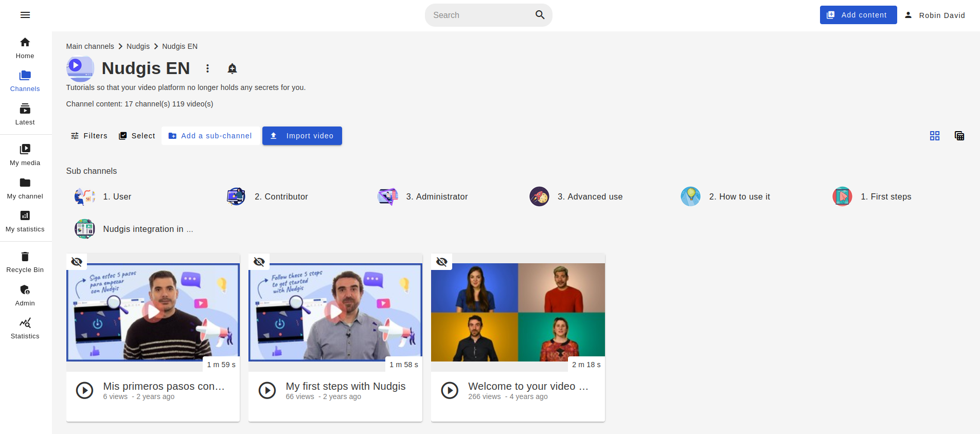This screenshot has width=980, height=434.
Task: Open the Admin section
Action: (25, 296)
